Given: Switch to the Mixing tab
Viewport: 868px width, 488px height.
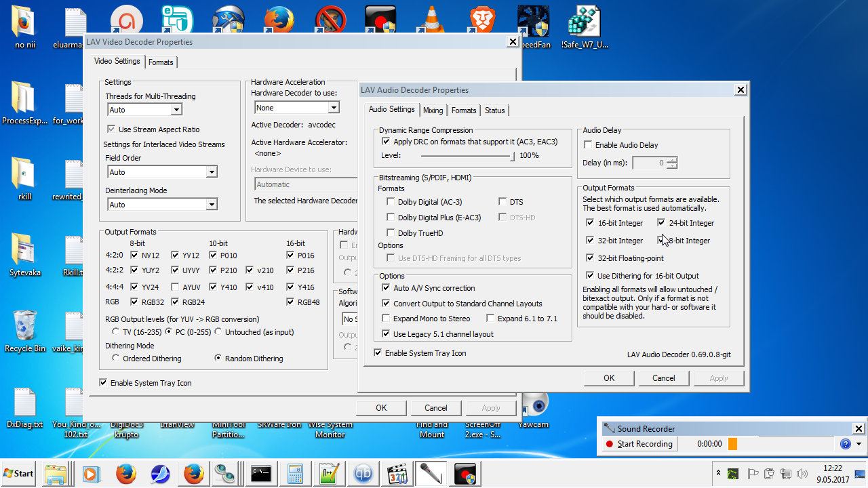Looking at the screenshot, I should coord(433,110).
